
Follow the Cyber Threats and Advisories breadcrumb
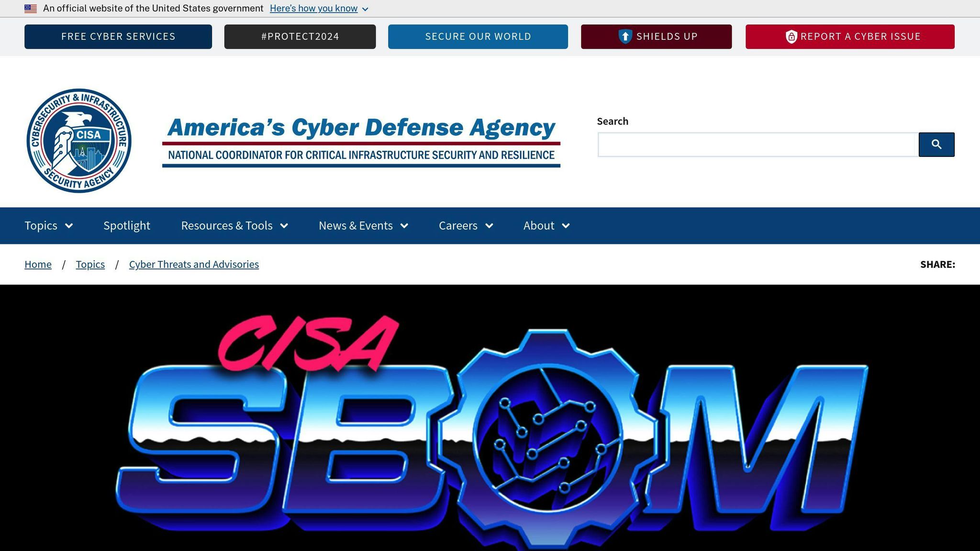pos(194,264)
